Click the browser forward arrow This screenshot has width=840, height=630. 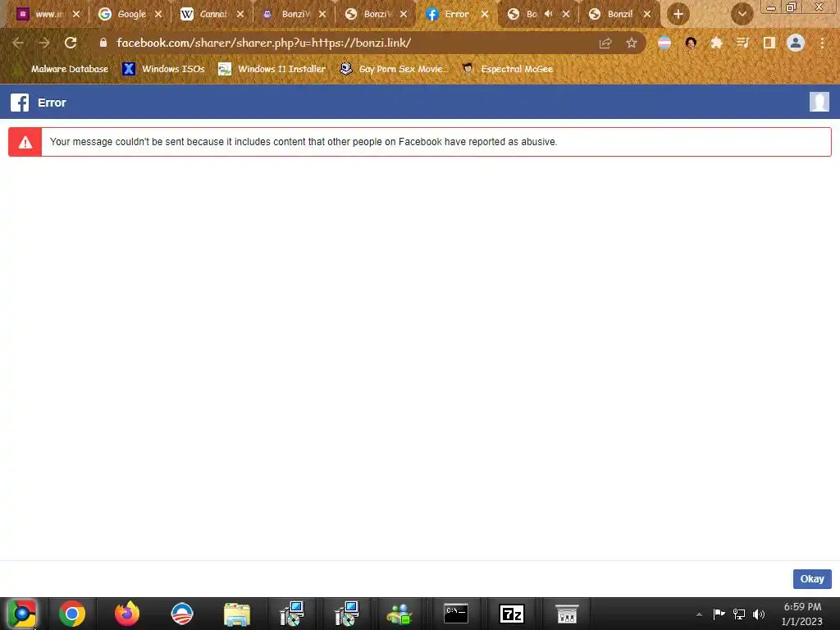(x=44, y=43)
